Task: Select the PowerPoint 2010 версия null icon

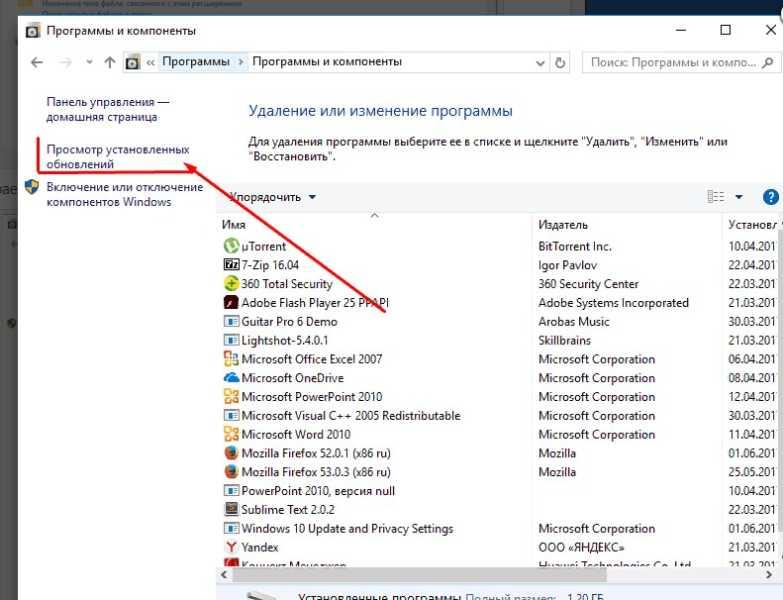Action: tap(231, 491)
